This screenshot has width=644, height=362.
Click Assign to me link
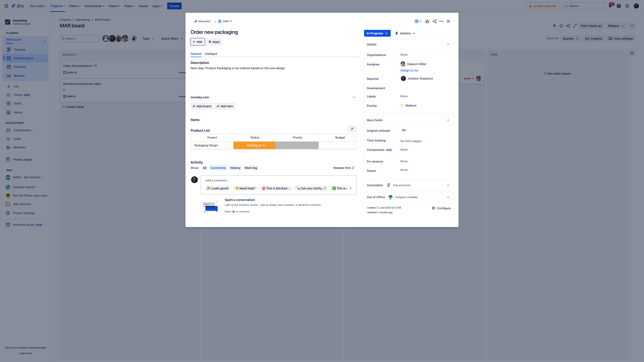pos(409,70)
